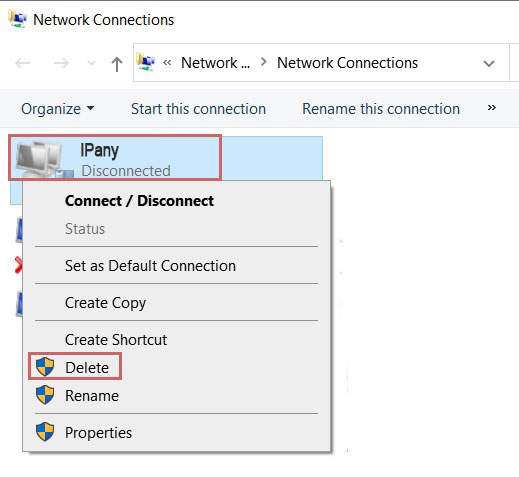Viewport: 519px width, 477px height.
Task: Expand the address bar history dropdown
Action: click(489, 63)
